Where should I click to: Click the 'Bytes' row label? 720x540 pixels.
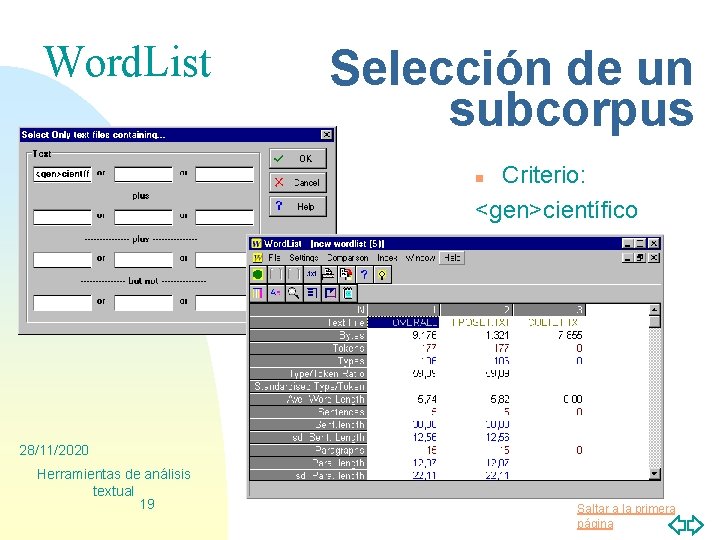click(x=308, y=335)
